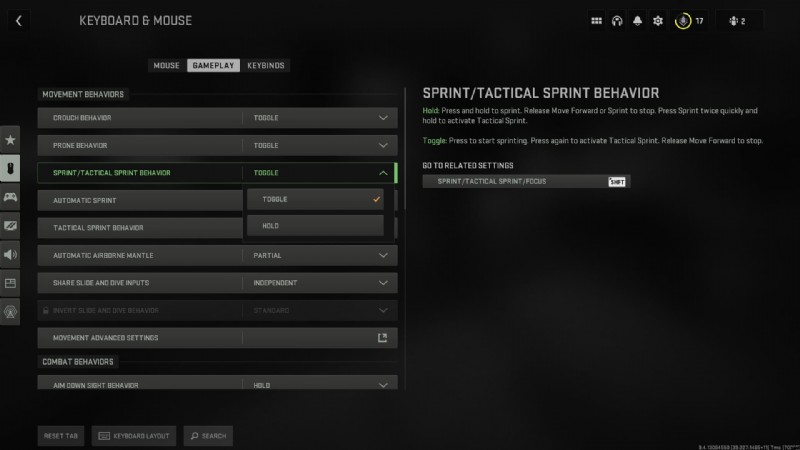Open the Keyboard Layout button
The height and width of the screenshot is (450, 800).
point(135,436)
